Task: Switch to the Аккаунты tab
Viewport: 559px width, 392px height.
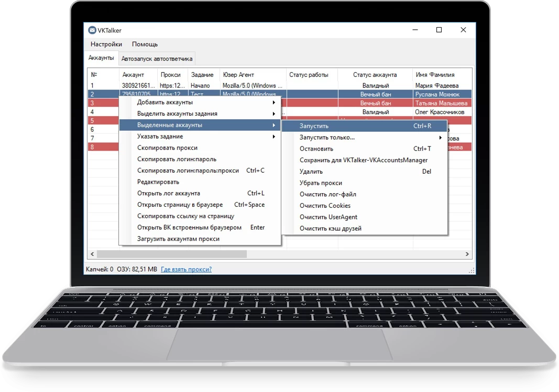Action: pos(101,58)
